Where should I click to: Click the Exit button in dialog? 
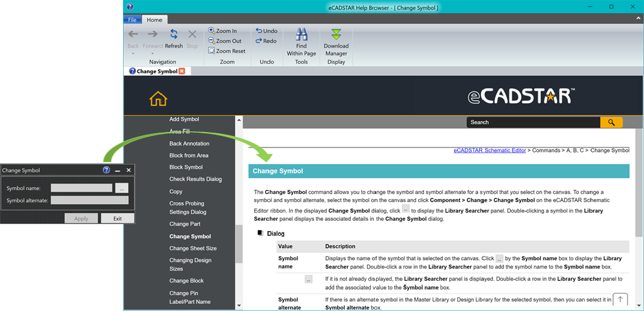coord(117,218)
